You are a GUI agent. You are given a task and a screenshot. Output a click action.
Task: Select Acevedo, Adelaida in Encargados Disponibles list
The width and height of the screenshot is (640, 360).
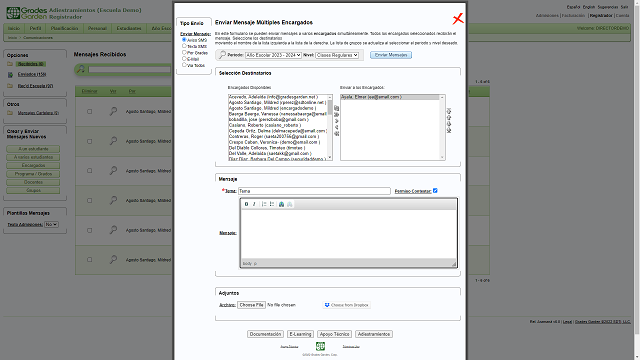coord(278,97)
